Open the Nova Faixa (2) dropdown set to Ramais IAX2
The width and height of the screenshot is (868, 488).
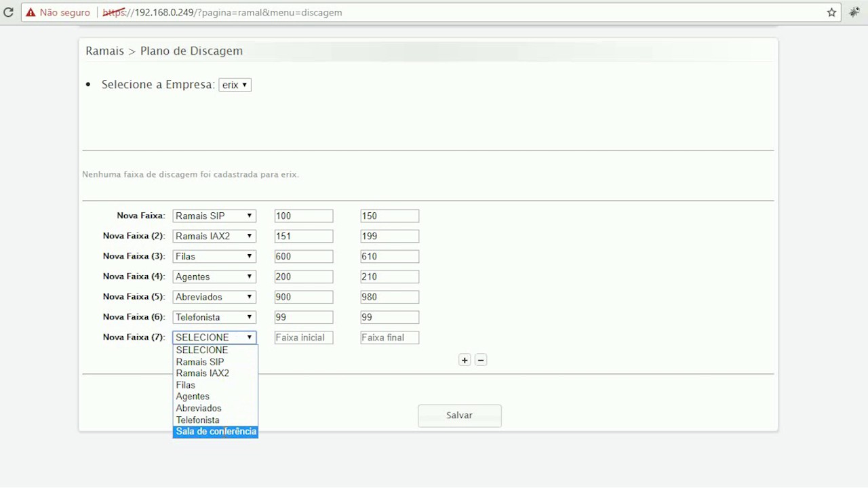(x=214, y=236)
